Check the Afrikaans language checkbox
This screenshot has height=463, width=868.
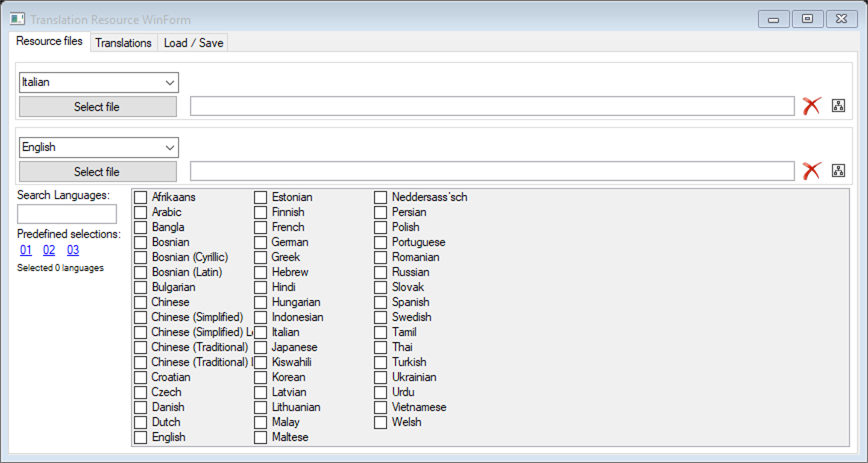[140, 197]
